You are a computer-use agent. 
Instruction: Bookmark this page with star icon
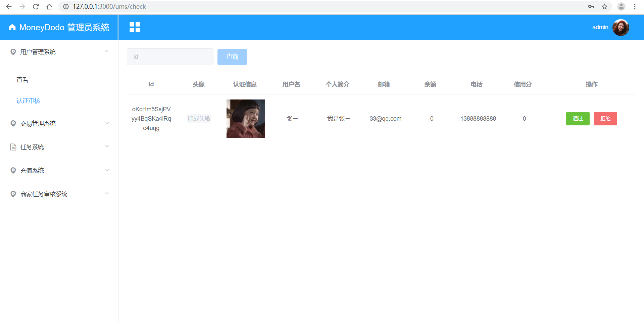click(604, 6)
